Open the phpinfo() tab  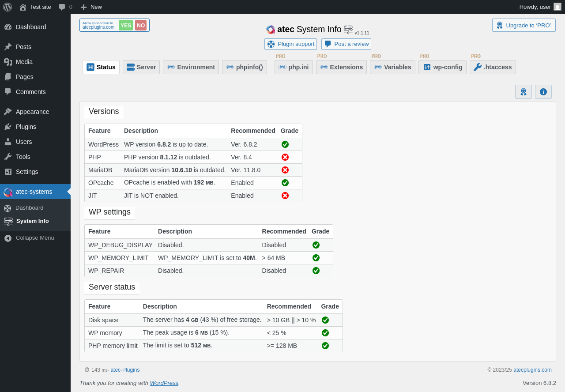[245, 67]
